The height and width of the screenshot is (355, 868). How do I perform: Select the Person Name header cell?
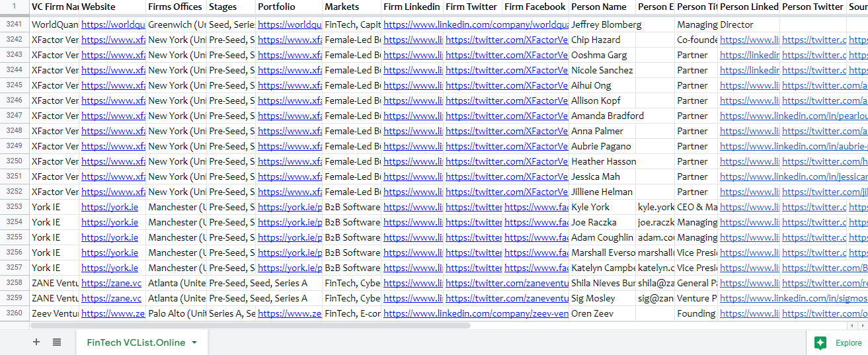602,7
